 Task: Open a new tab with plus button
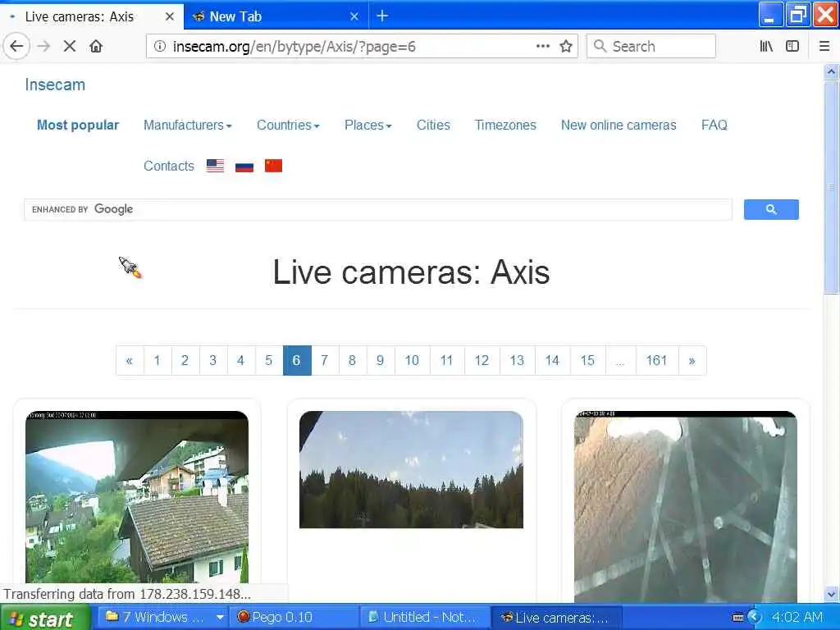pos(382,16)
